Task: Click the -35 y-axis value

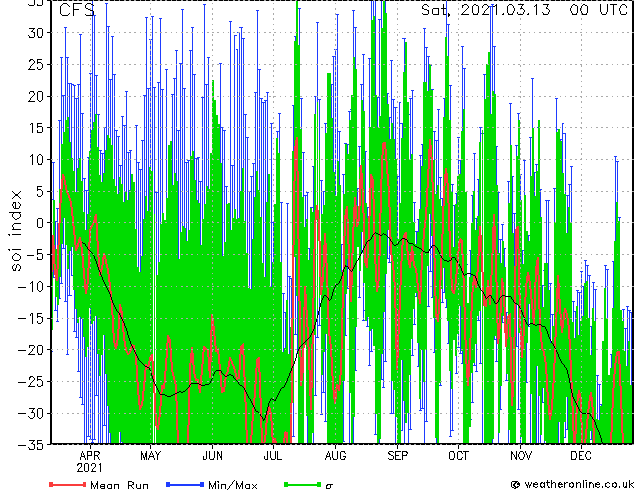Action: (x=32, y=445)
